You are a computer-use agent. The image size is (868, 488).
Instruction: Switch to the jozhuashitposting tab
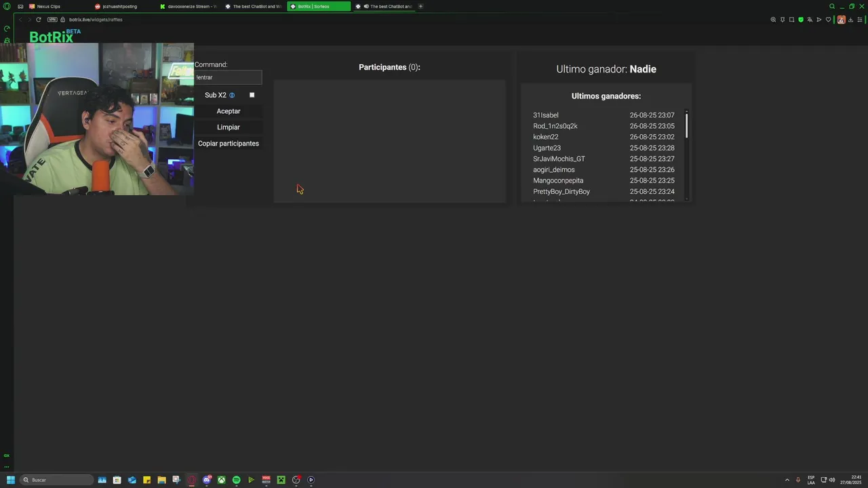(123, 6)
